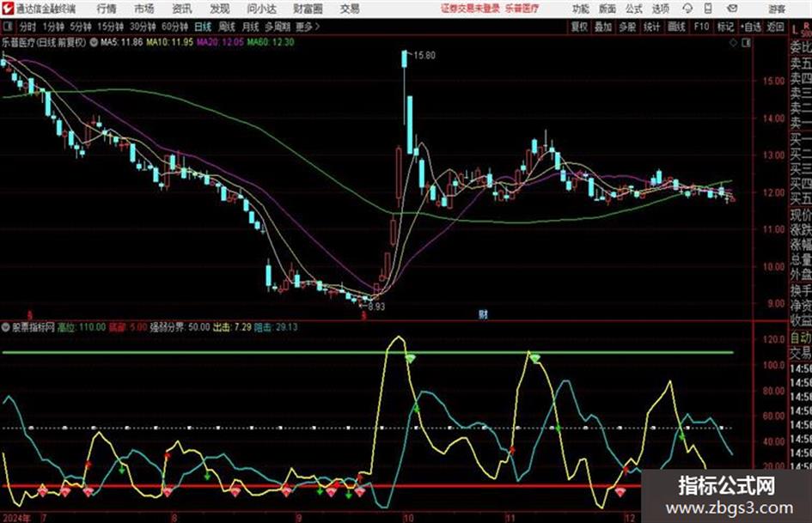Click the 2024年 label on time axis
This screenshot has height=523, width=812.
coord(15,518)
